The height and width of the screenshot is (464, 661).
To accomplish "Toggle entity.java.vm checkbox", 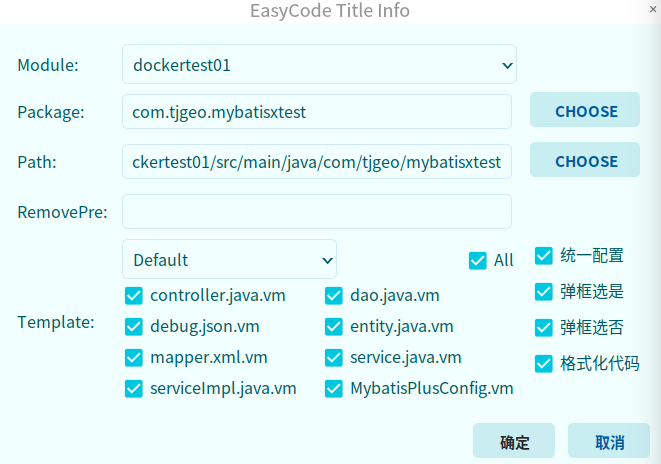I will click(334, 326).
